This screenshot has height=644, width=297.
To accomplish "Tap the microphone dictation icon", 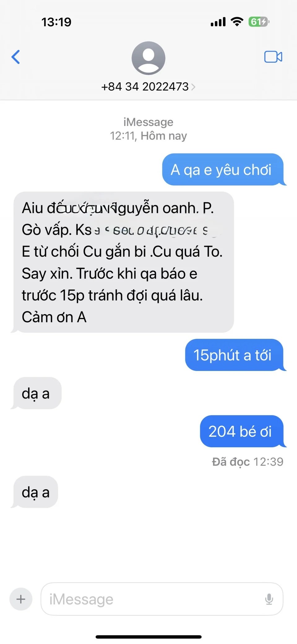I will pyautogui.click(x=269, y=599).
